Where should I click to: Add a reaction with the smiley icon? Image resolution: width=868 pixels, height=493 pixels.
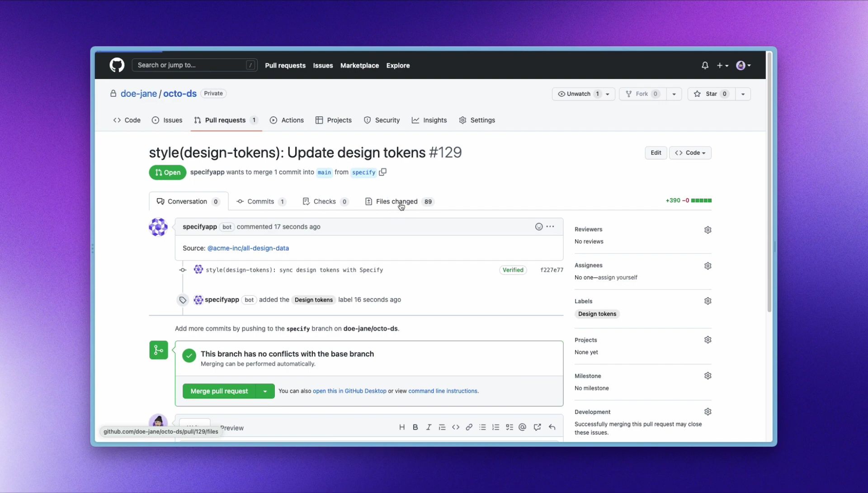click(x=539, y=227)
